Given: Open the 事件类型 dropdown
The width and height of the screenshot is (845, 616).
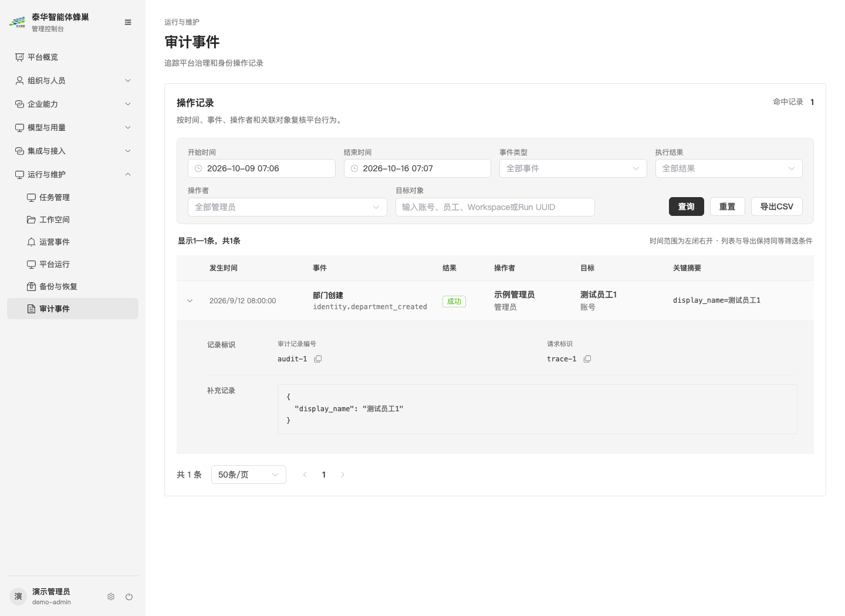Looking at the screenshot, I should (573, 168).
